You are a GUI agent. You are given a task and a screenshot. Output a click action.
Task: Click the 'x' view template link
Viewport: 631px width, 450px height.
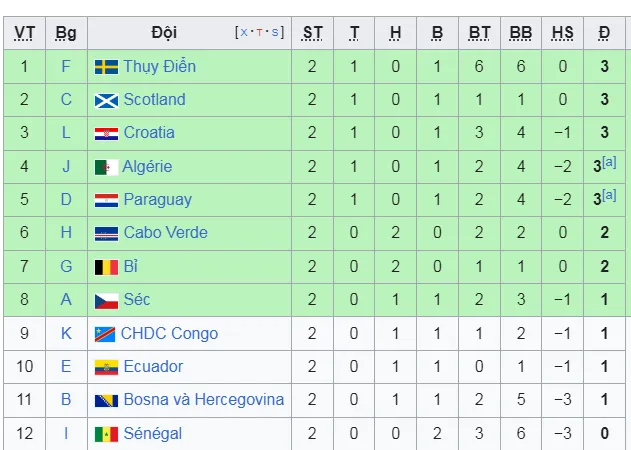(x=243, y=32)
